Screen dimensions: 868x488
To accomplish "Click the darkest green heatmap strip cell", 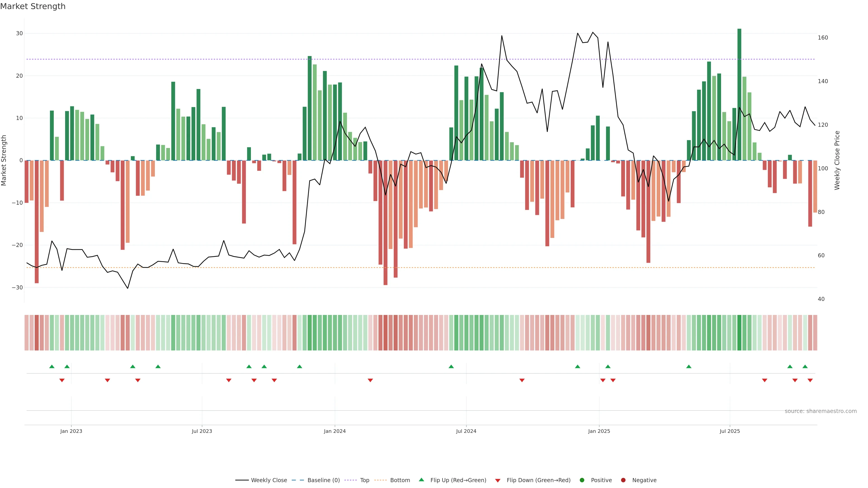I will pyautogui.click(x=739, y=333).
